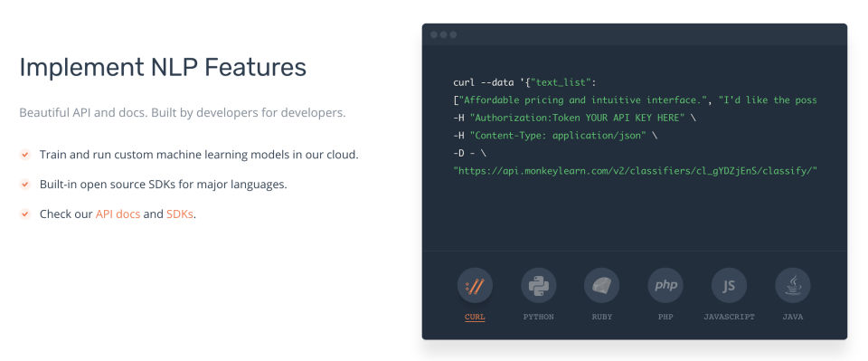Select the PHP logo icon
The height and width of the screenshot is (361, 868).
pyautogui.click(x=665, y=286)
